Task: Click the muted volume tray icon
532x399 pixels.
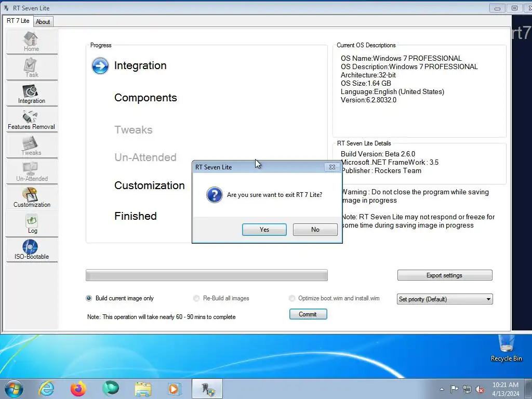Action: coord(480,389)
